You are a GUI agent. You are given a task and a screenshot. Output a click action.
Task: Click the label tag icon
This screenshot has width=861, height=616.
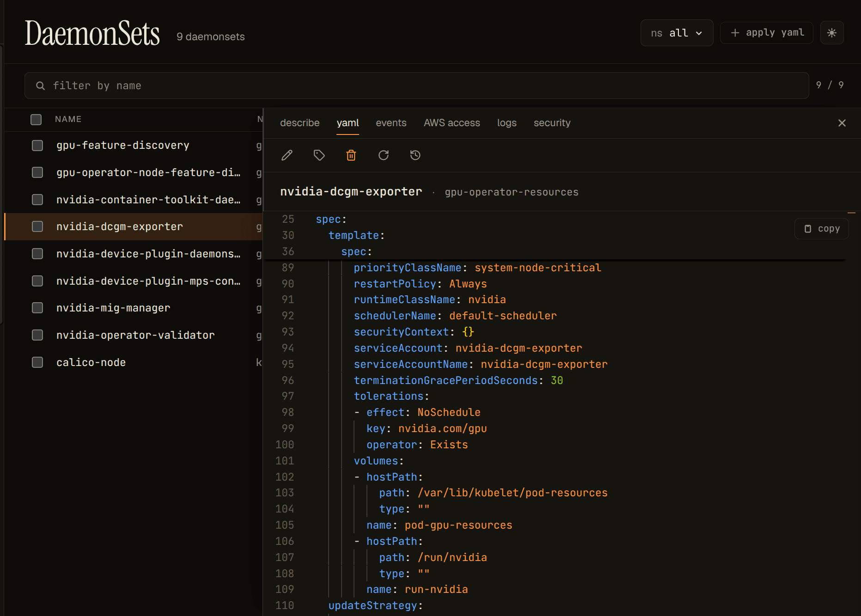pyautogui.click(x=319, y=155)
